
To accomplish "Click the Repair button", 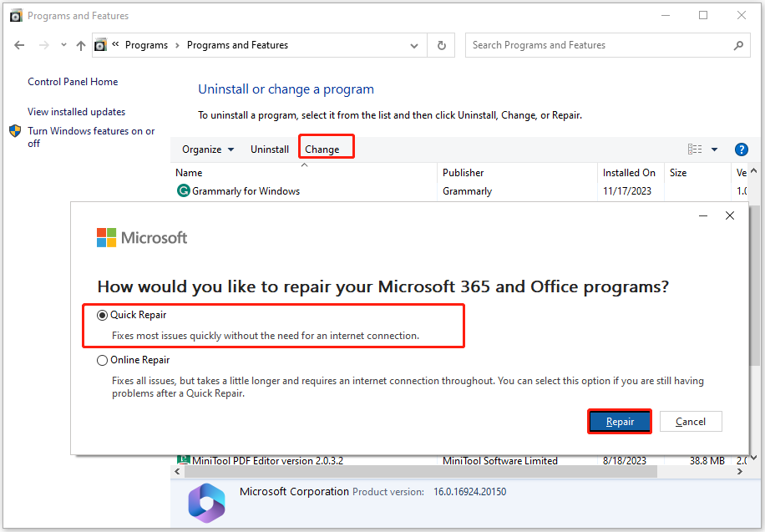I will point(620,422).
